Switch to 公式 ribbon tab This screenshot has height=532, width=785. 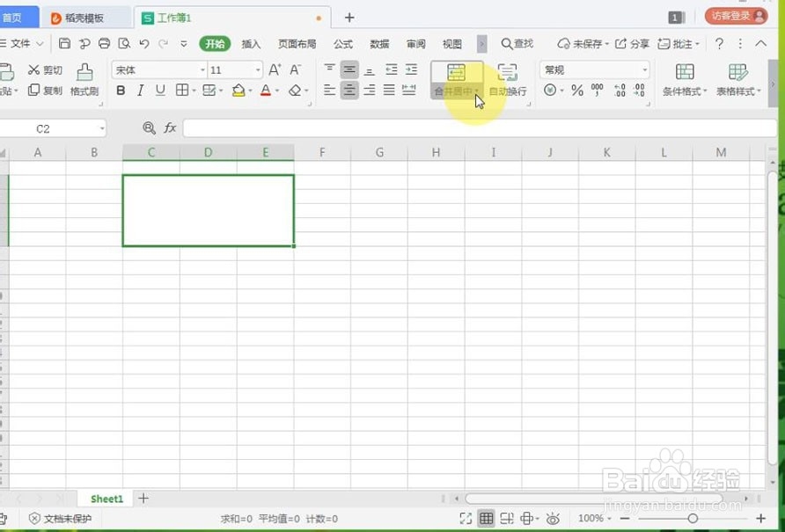[x=343, y=44]
